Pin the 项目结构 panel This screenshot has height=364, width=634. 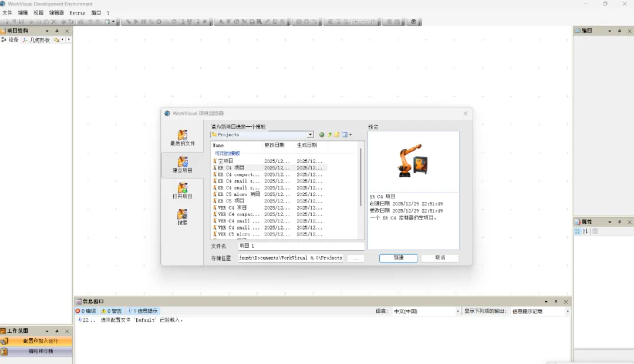57,31
